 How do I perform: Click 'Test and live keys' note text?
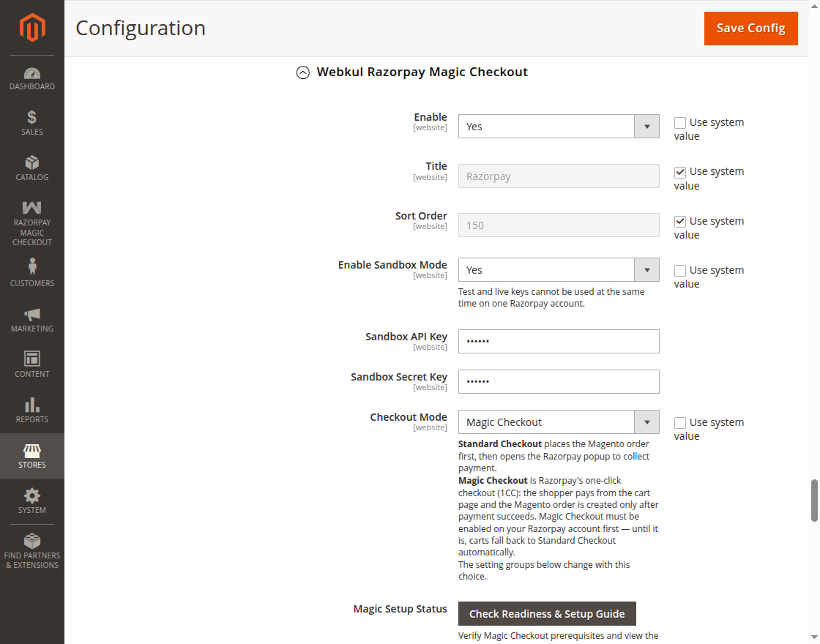[551, 297]
